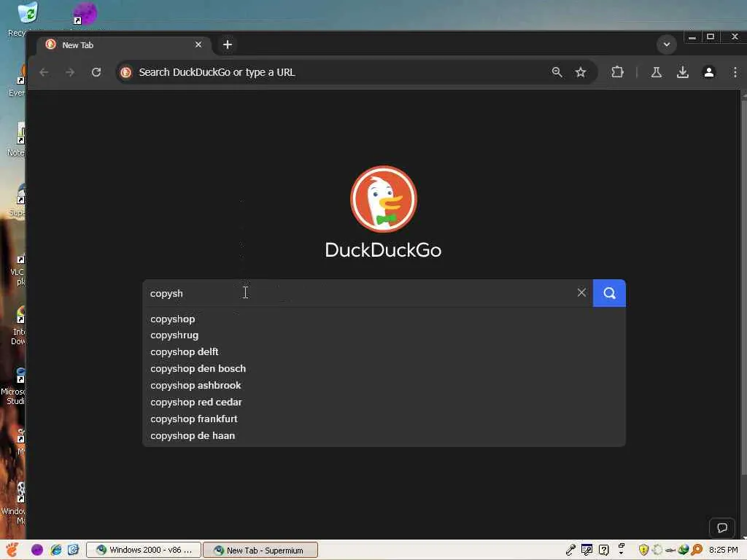Open a new tab with the plus button
The image size is (747, 560).
(228, 44)
